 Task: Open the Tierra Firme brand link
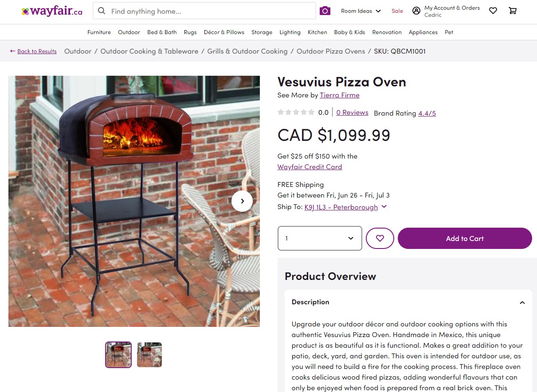[x=340, y=95]
